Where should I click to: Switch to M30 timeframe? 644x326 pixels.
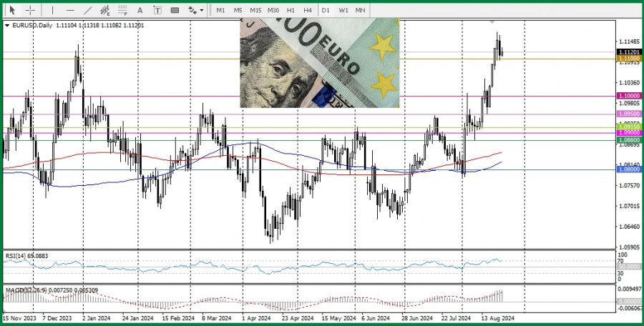[273, 10]
